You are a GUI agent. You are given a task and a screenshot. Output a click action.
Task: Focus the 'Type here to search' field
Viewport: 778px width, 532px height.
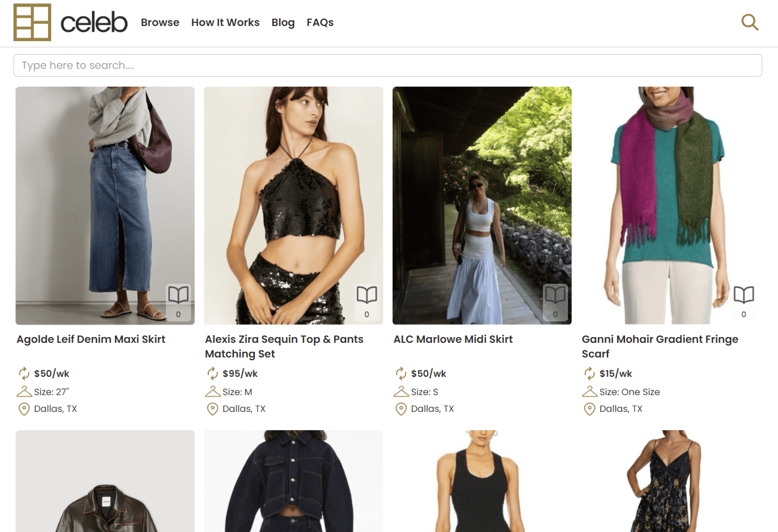pyautogui.click(x=388, y=65)
